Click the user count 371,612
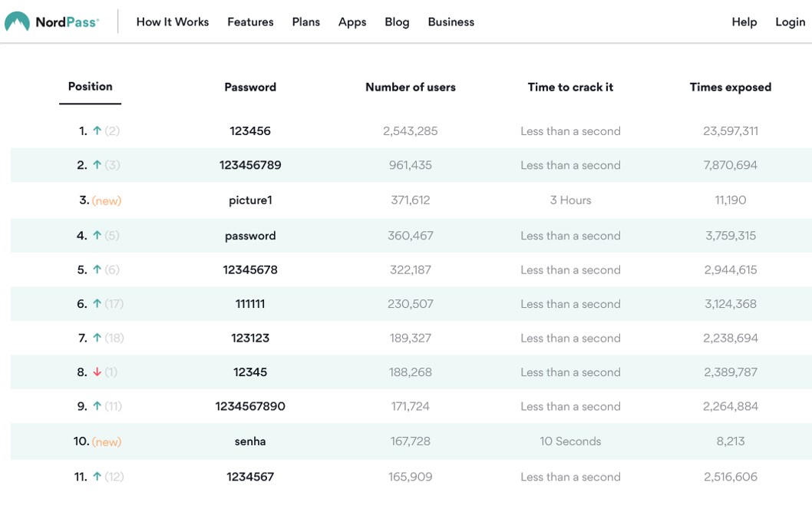Screen dimensions: 812x509 click(x=410, y=200)
